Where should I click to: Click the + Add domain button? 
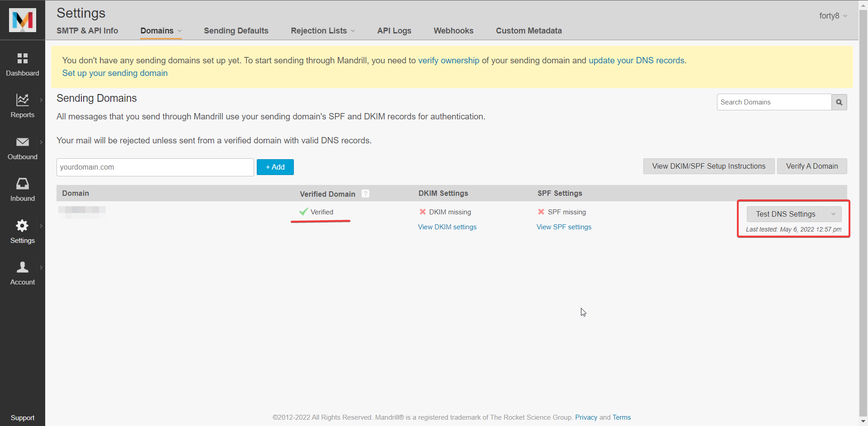[x=275, y=167]
